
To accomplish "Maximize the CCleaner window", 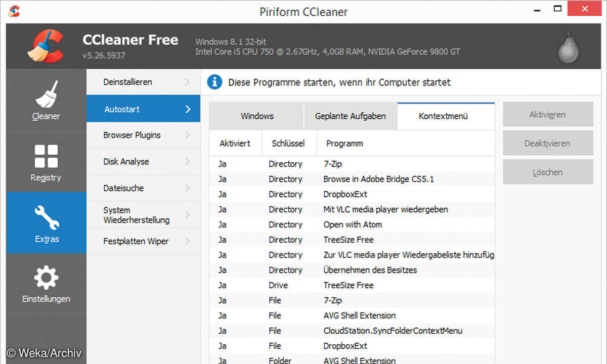I will pyautogui.click(x=558, y=9).
